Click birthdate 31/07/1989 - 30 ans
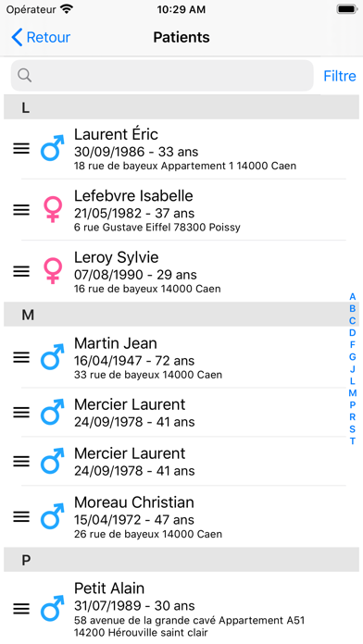 tap(134, 606)
